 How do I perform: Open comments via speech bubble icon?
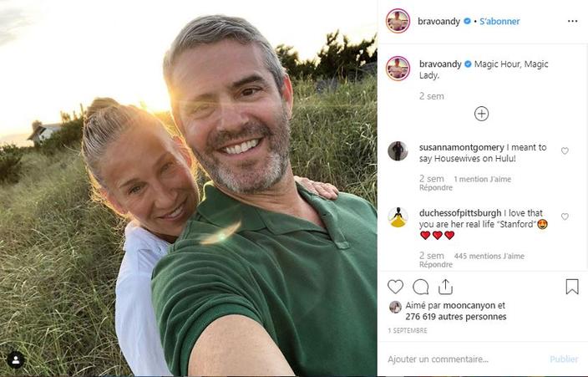click(x=421, y=287)
